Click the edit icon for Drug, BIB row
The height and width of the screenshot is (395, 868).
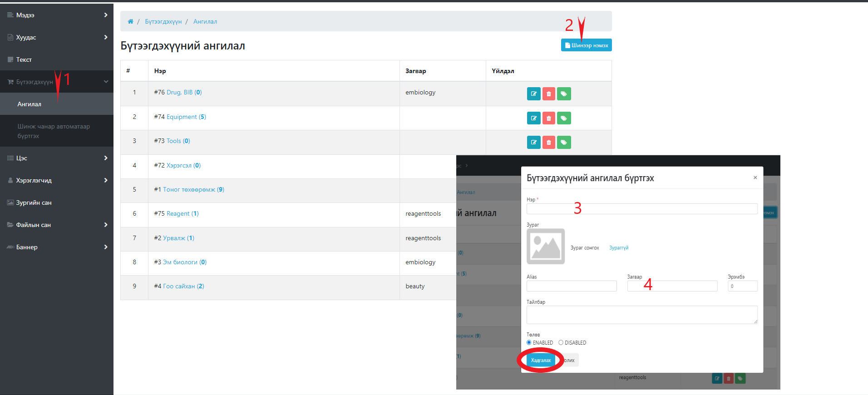click(x=533, y=94)
